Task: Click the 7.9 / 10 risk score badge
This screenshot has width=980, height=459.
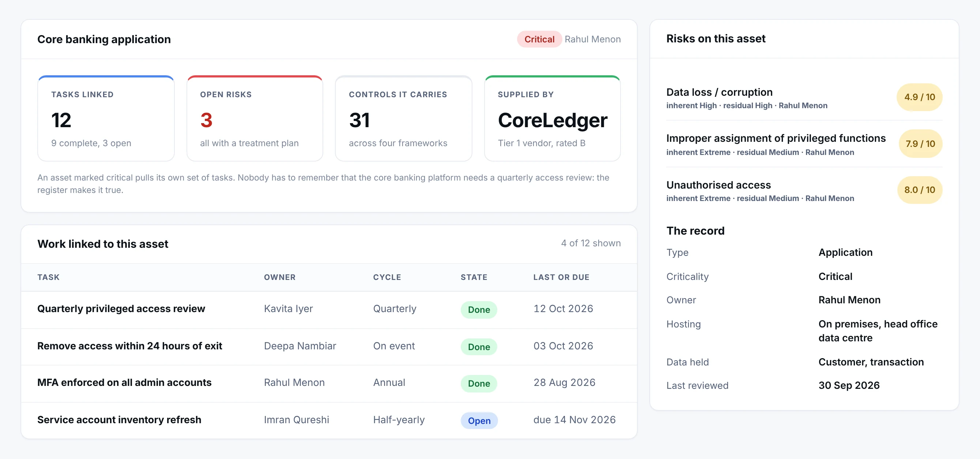Action: pyautogui.click(x=920, y=144)
